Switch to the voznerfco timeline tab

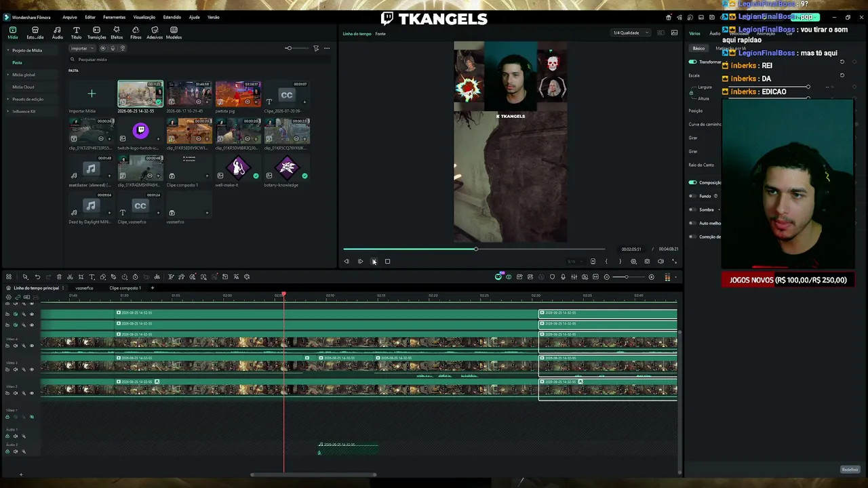(x=84, y=288)
